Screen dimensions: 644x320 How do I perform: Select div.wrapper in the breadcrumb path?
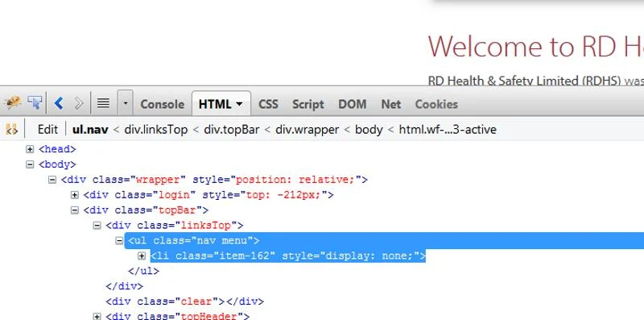point(308,130)
